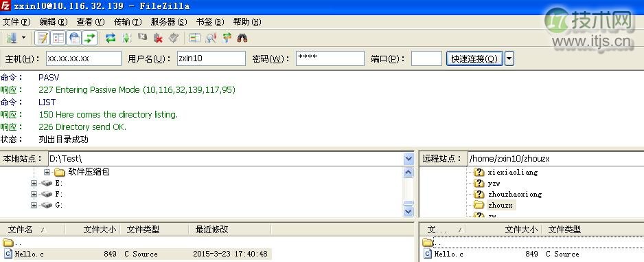The image size is (644, 262).
Task: Open the local site path dropdown
Action: click(409, 158)
